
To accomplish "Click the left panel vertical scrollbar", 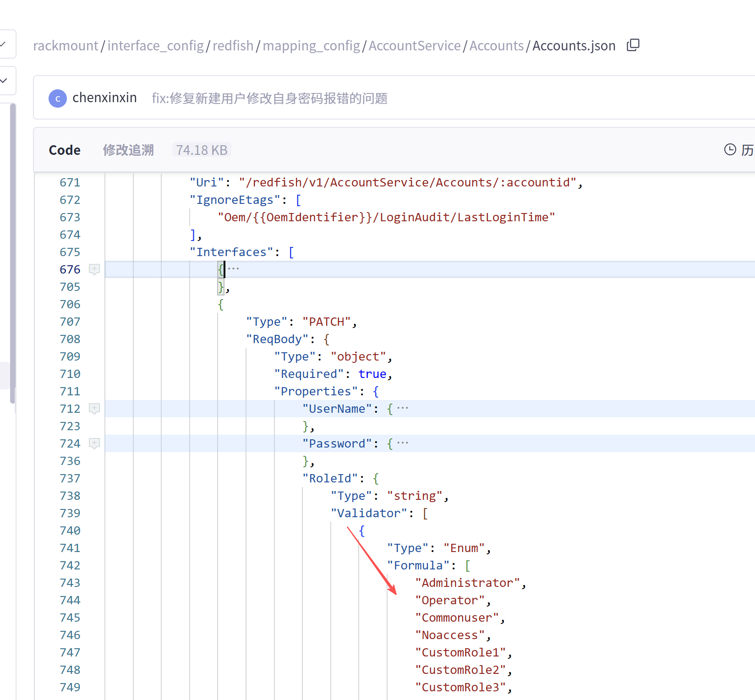I will click(x=13, y=253).
